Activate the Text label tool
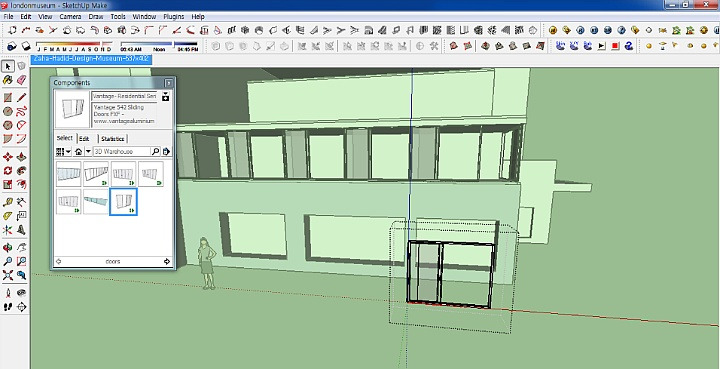 21,216
